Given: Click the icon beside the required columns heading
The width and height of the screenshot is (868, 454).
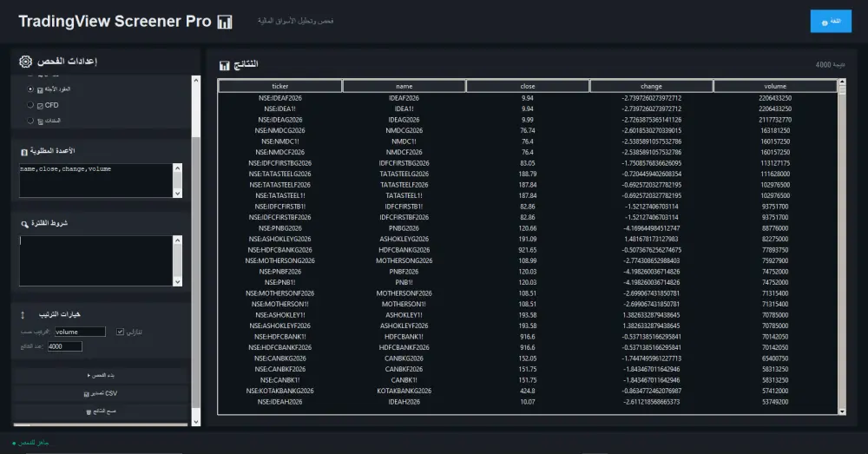Looking at the screenshot, I should 24,152.
